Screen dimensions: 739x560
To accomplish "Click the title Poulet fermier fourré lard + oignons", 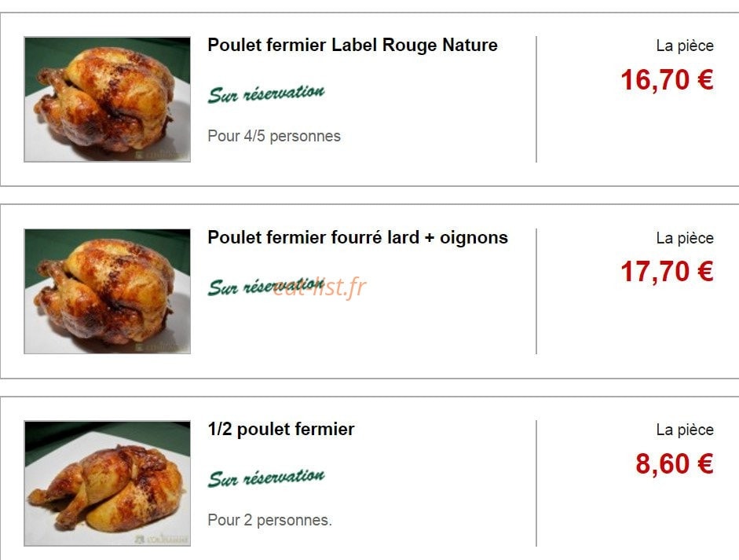I will point(357,237).
